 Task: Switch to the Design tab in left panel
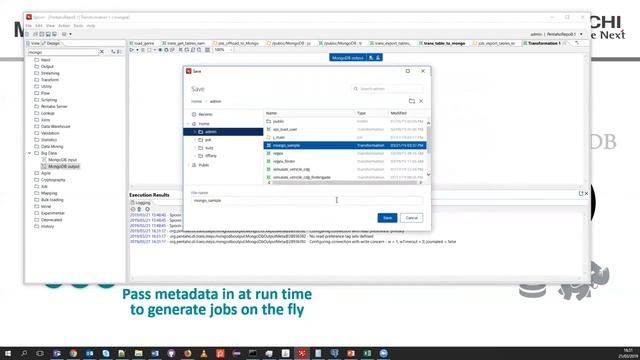(x=51, y=43)
